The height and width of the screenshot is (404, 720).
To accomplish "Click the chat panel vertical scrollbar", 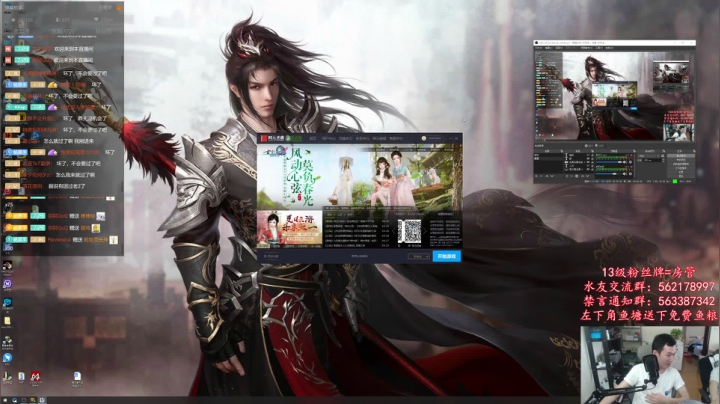I will tap(122, 60).
